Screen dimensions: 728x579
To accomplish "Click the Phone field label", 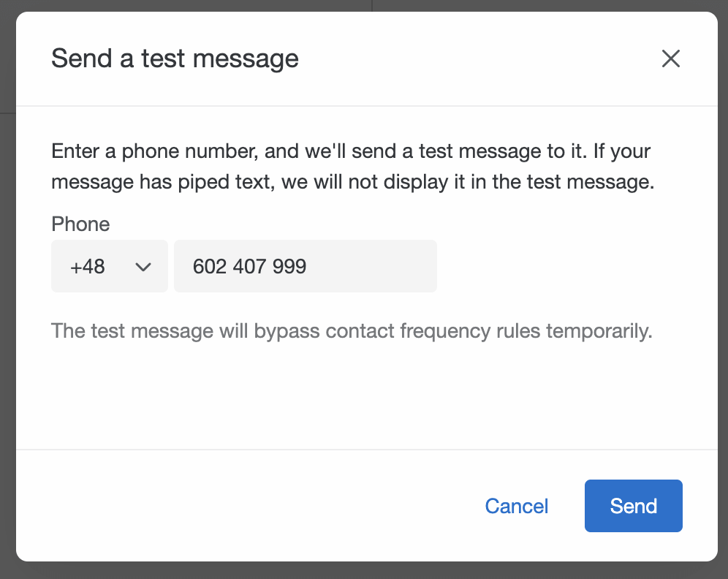I will pos(80,224).
